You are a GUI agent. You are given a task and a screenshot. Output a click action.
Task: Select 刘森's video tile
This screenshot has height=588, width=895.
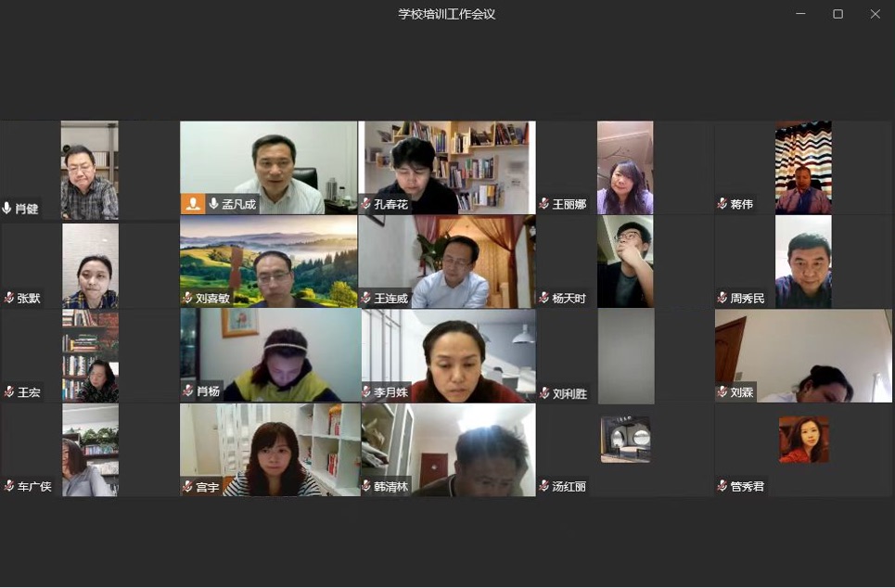click(803, 355)
